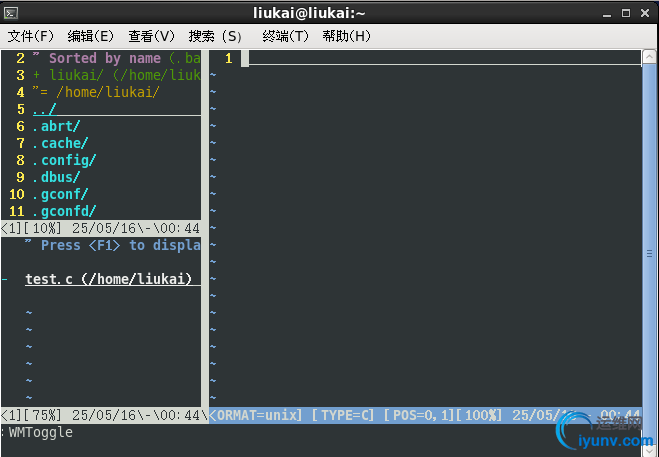Select the ../ parent directory entry
This screenshot has height=457, width=659.
[44, 109]
